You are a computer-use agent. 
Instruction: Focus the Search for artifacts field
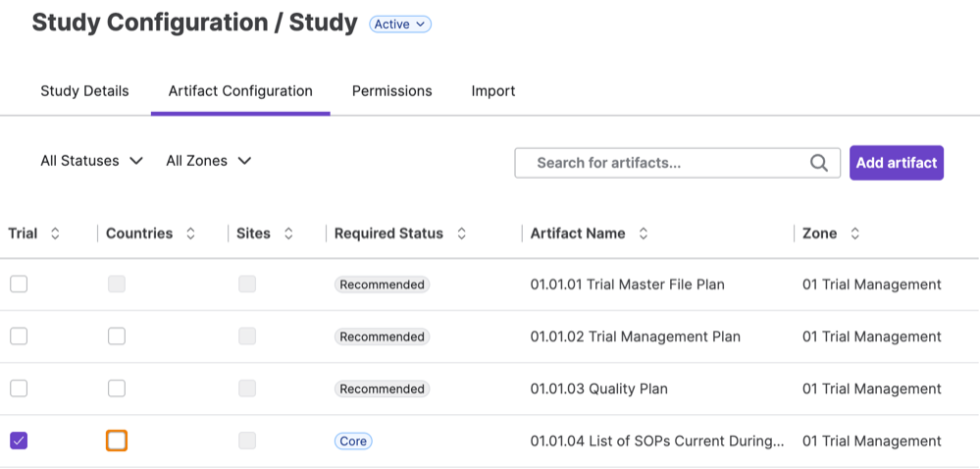667,163
